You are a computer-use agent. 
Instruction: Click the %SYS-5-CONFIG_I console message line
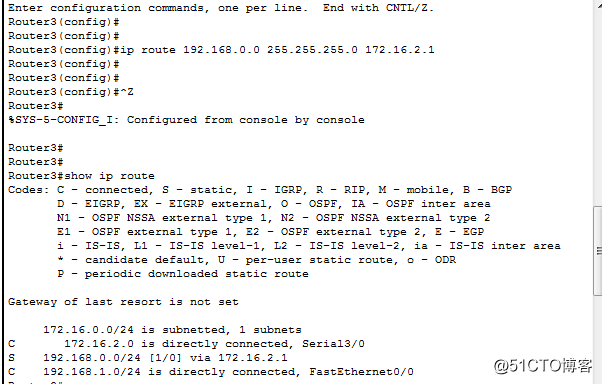point(186,120)
